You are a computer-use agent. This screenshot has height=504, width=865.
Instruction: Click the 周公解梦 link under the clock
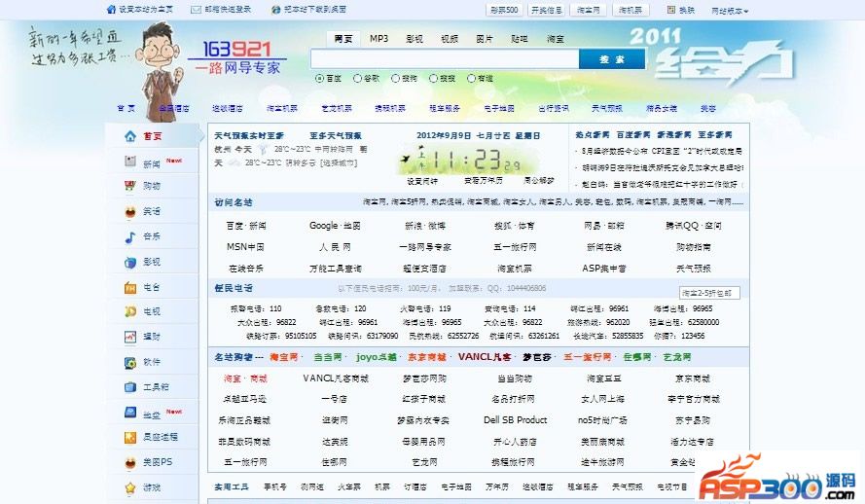[x=538, y=180]
